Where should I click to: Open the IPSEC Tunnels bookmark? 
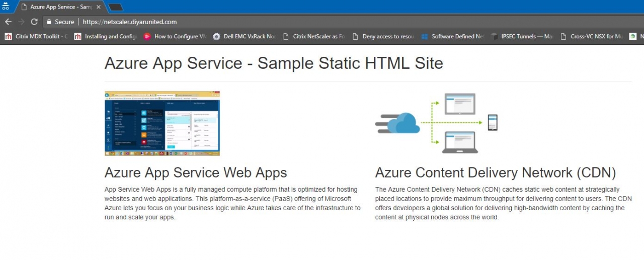click(x=522, y=36)
